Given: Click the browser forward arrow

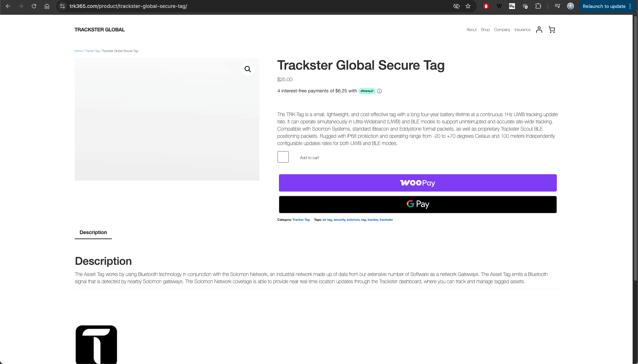Looking at the screenshot, I should (x=21, y=6).
